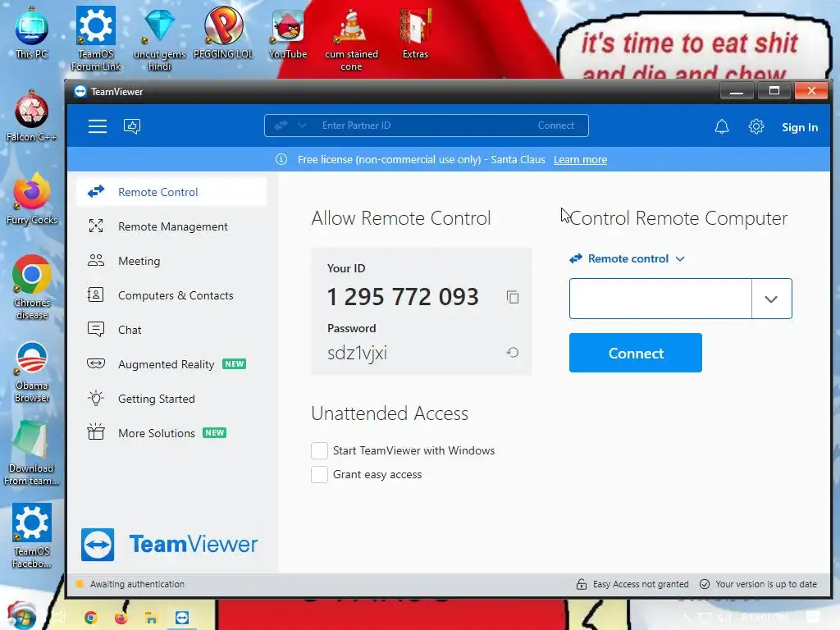Click the info icon in license banner

pos(281,160)
